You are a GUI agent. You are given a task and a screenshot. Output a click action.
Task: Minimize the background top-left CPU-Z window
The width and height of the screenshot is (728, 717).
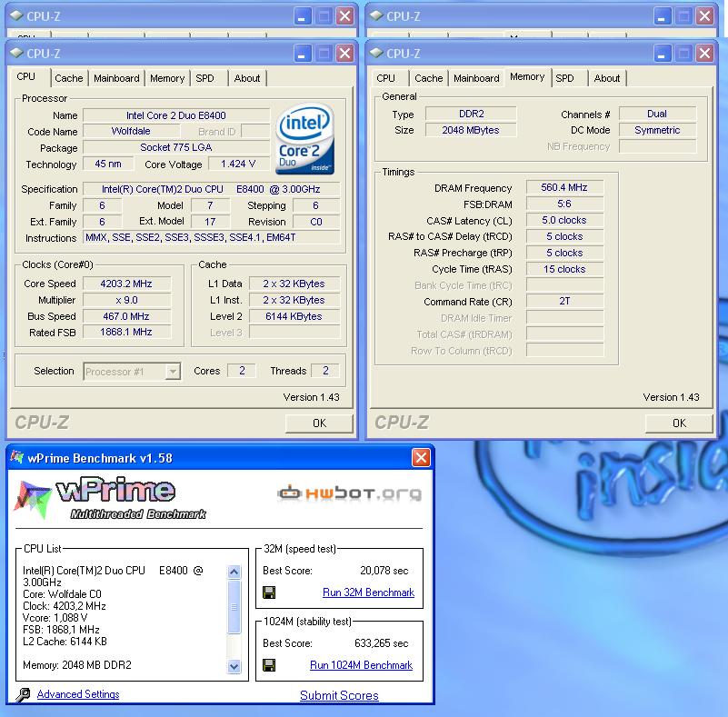coord(302,16)
